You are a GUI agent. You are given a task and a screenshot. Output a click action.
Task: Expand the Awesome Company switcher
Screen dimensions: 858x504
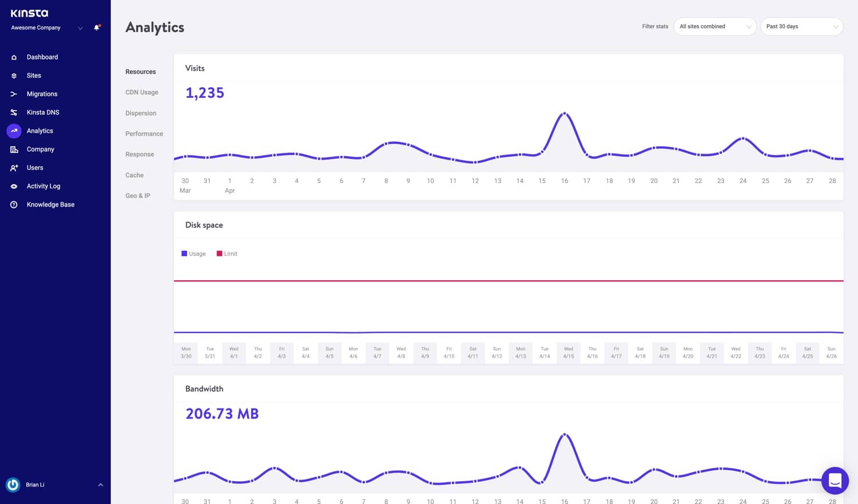(x=80, y=28)
